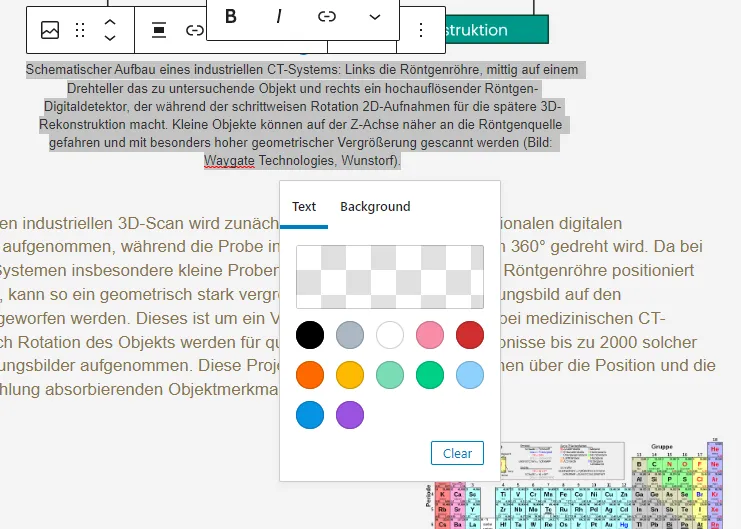Select the pale light blue swatch
Image resolution: width=741 pixels, height=529 pixels.
click(470, 375)
